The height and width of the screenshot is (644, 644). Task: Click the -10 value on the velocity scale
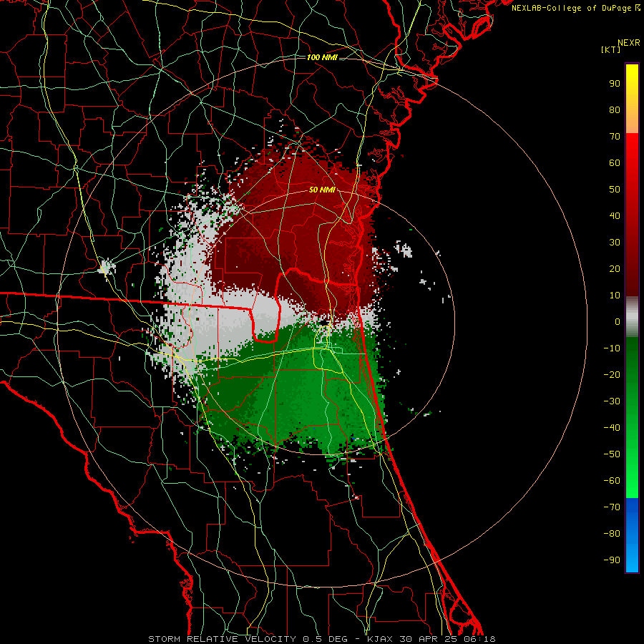click(612, 348)
